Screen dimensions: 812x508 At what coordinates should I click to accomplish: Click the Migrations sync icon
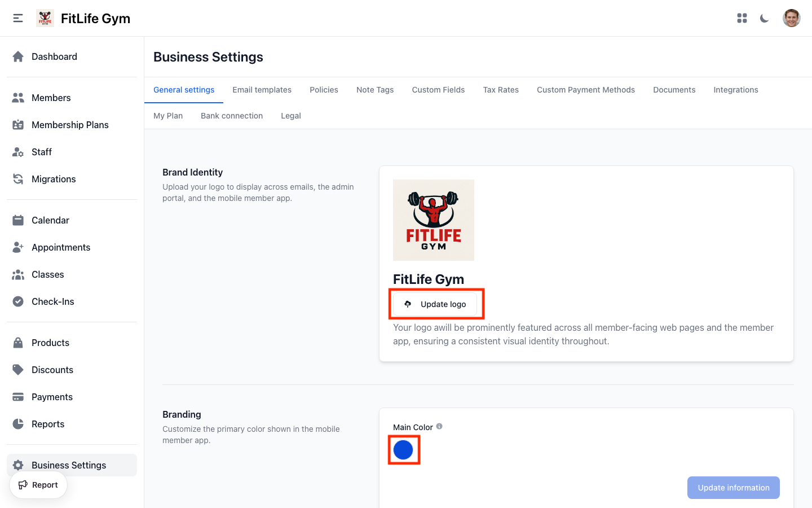tap(19, 179)
